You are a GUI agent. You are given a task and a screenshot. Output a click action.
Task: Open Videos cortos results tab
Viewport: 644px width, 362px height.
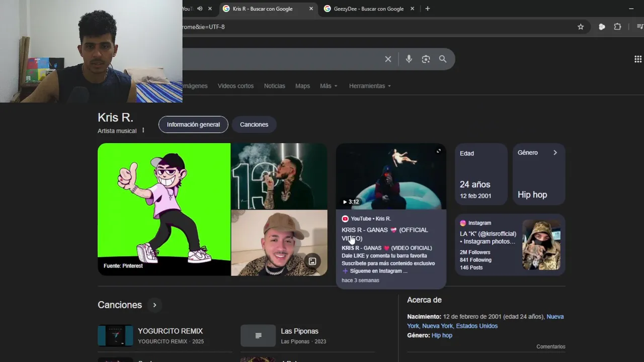click(x=235, y=86)
